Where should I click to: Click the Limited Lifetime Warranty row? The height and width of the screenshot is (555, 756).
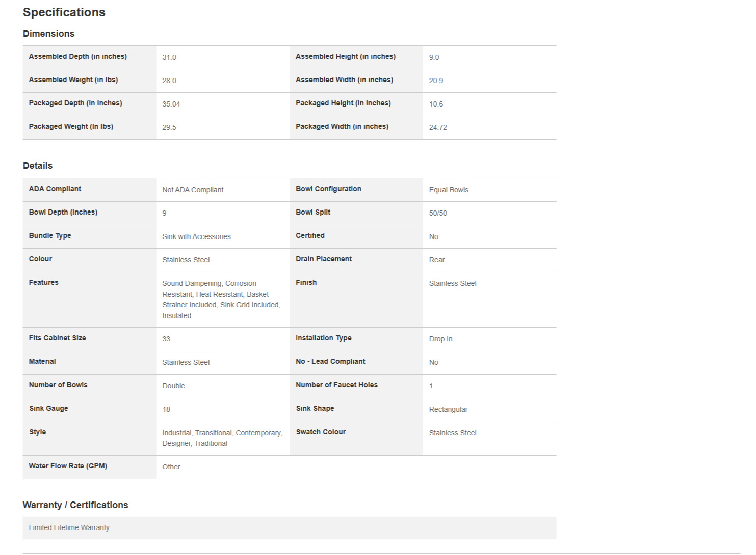point(290,528)
